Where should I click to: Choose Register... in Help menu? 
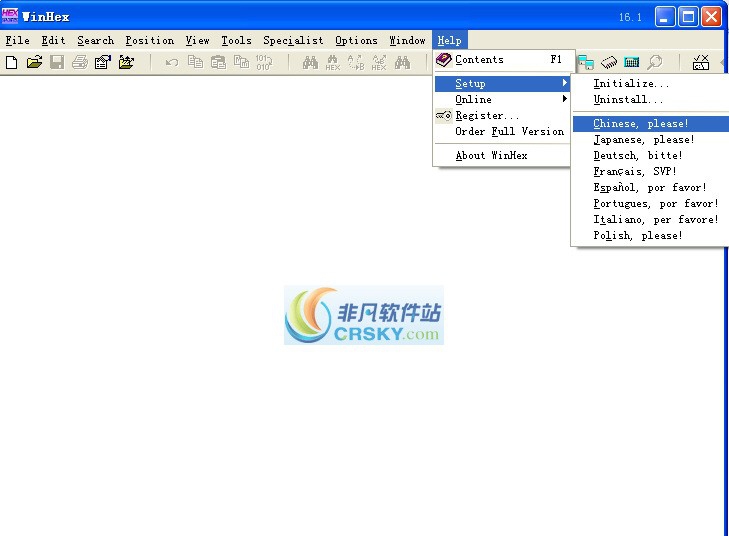click(502, 115)
